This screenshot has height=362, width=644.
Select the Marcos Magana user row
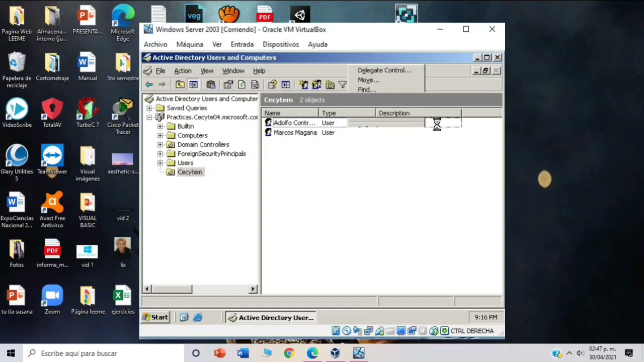(295, 133)
